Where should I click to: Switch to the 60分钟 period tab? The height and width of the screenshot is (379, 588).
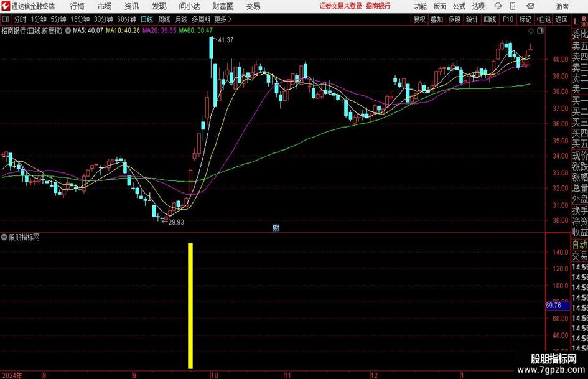pyautogui.click(x=127, y=19)
